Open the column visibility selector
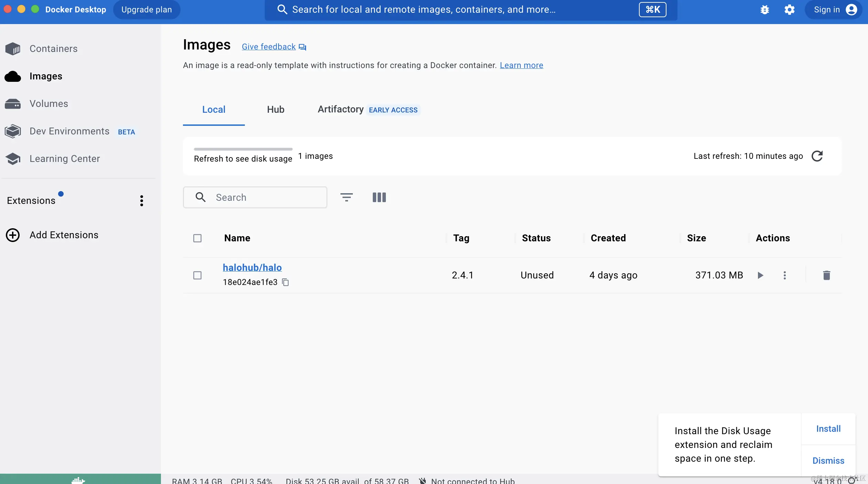This screenshot has height=484, width=868. [x=379, y=197]
